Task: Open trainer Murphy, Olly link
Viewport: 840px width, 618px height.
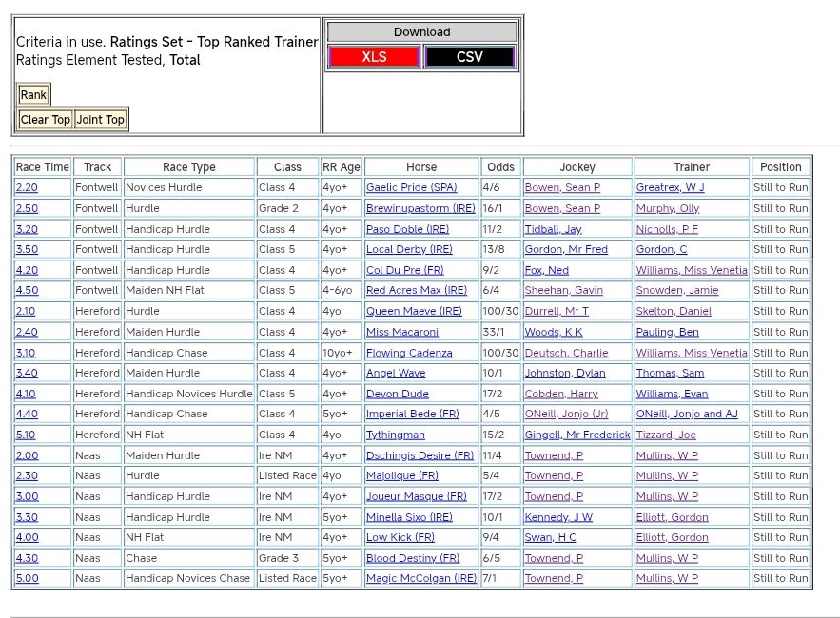Action: [667, 209]
